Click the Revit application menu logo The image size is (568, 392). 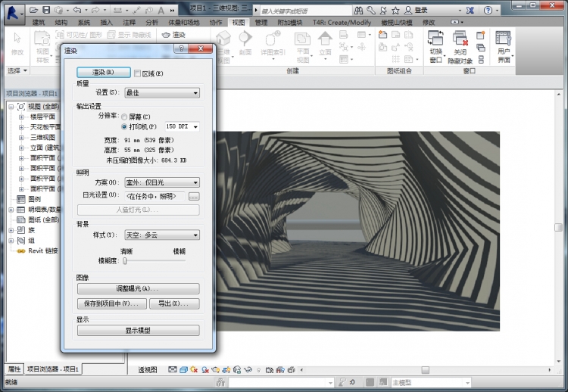[11, 11]
